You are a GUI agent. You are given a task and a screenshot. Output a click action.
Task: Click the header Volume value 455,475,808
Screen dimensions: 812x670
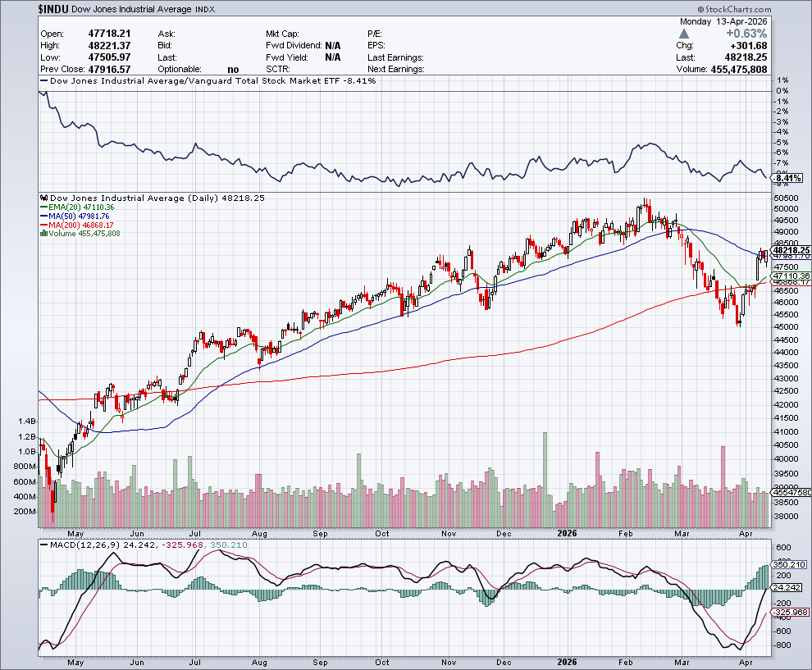coord(739,70)
